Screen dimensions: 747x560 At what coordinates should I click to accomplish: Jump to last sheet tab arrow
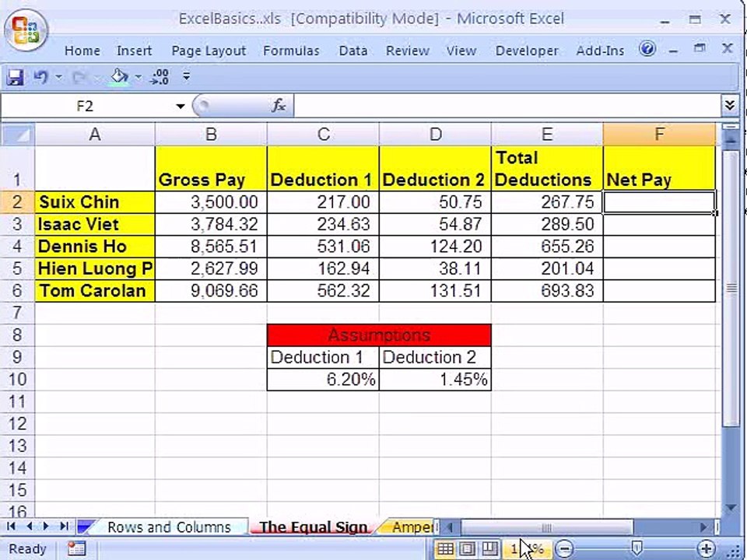tap(64, 527)
